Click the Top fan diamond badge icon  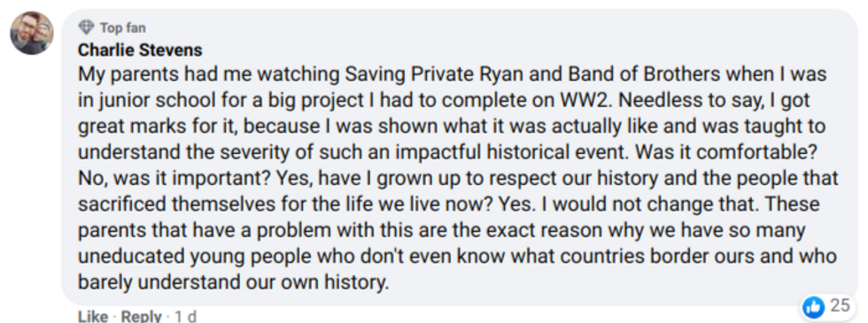(x=87, y=27)
